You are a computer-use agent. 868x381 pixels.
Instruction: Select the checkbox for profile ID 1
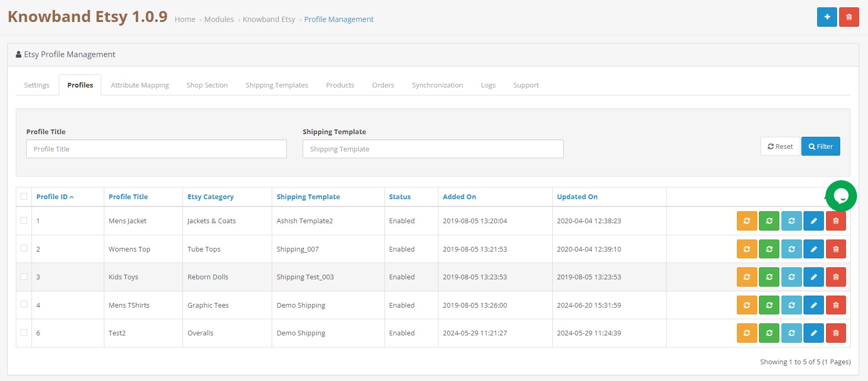click(24, 220)
